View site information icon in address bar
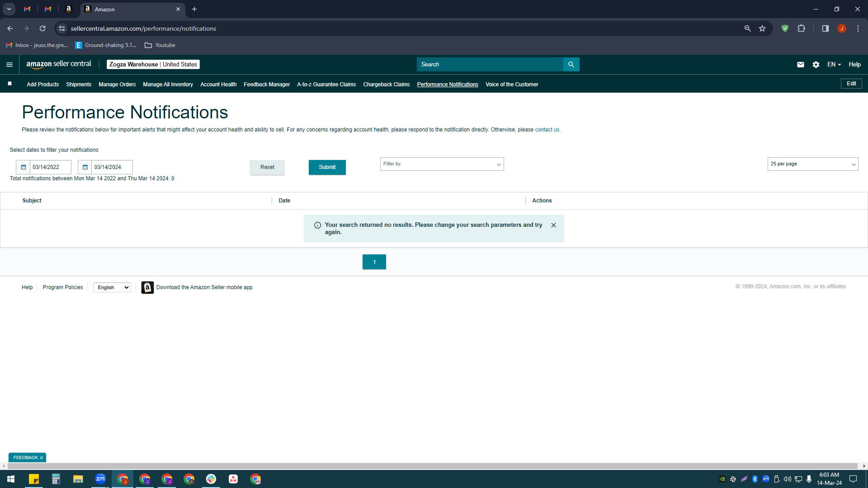The height and width of the screenshot is (488, 868). pyautogui.click(x=62, y=28)
